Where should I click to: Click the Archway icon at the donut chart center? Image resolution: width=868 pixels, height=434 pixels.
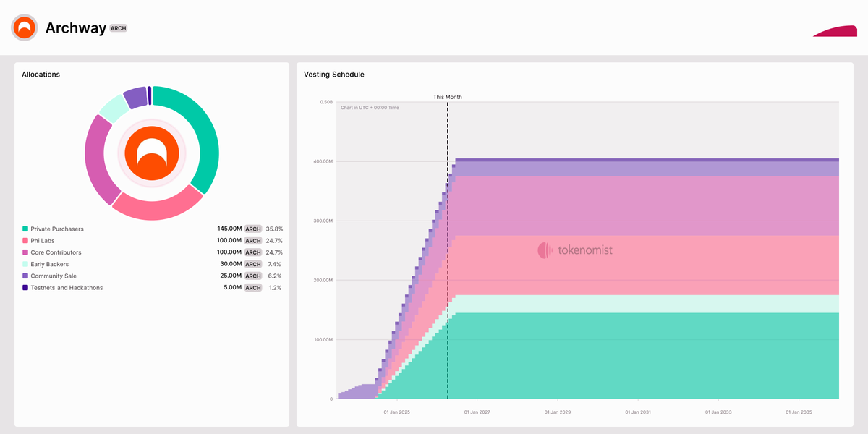point(151,152)
